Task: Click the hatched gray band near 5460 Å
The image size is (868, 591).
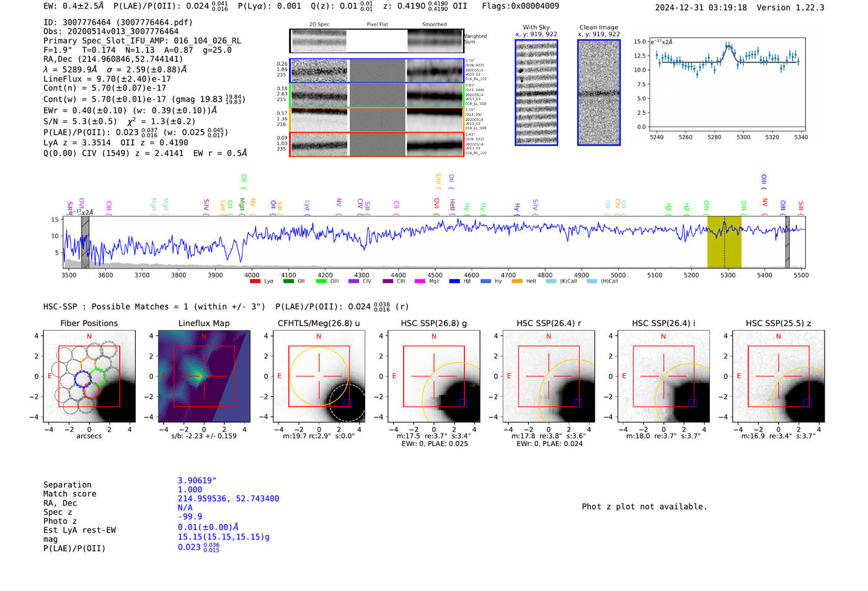Action: click(787, 242)
